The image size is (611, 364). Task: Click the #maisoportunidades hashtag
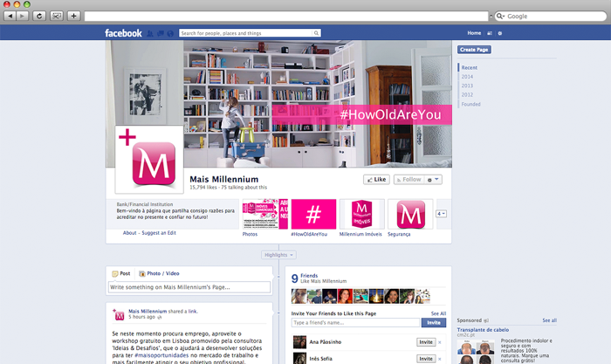(x=161, y=355)
